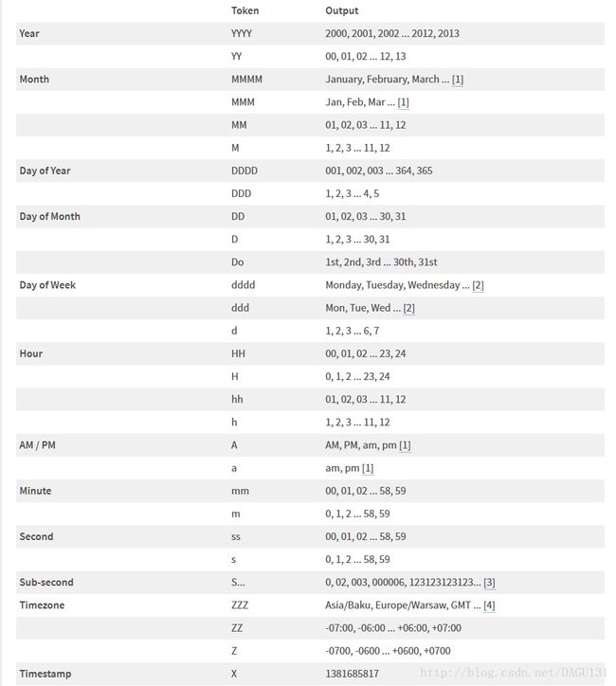The height and width of the screenshot is (686, 616).
Task: Click the blog.csdn.net watermark text
Action: 513,673
